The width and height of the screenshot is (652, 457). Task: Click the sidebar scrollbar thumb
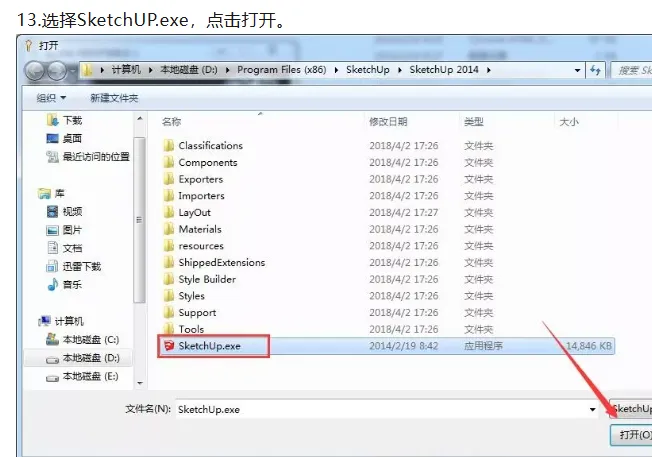click(x=140, y=220)
